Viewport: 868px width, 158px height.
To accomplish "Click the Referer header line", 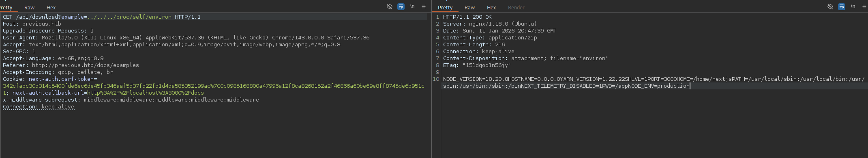I will click(x=71, y=65).
